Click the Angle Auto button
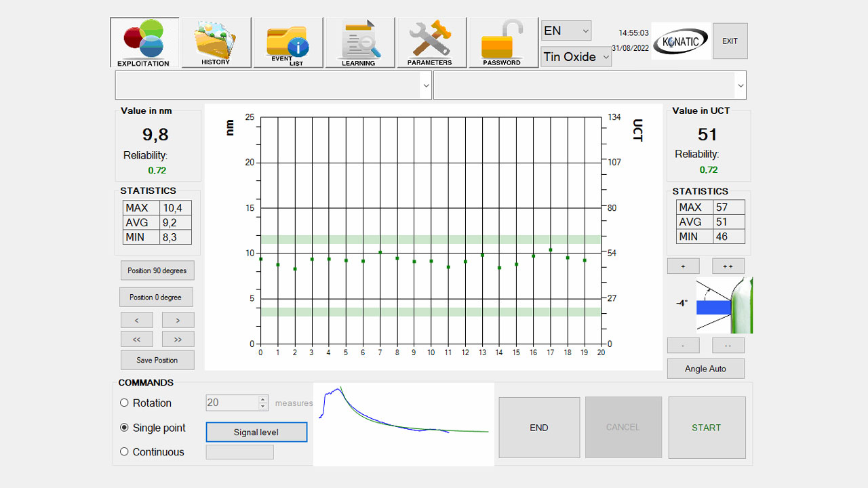This screenshot has height=488, width=868. (705, 369)
